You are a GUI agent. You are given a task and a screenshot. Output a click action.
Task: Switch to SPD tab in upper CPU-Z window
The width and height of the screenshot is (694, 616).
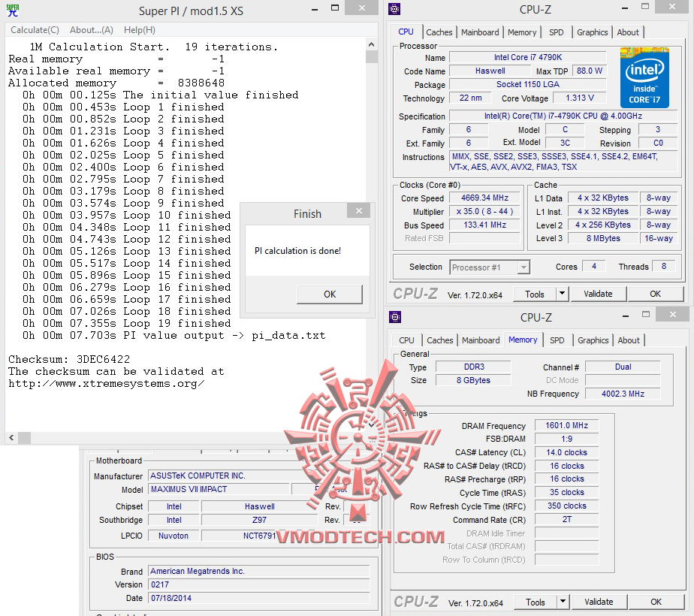pos(557,32)
